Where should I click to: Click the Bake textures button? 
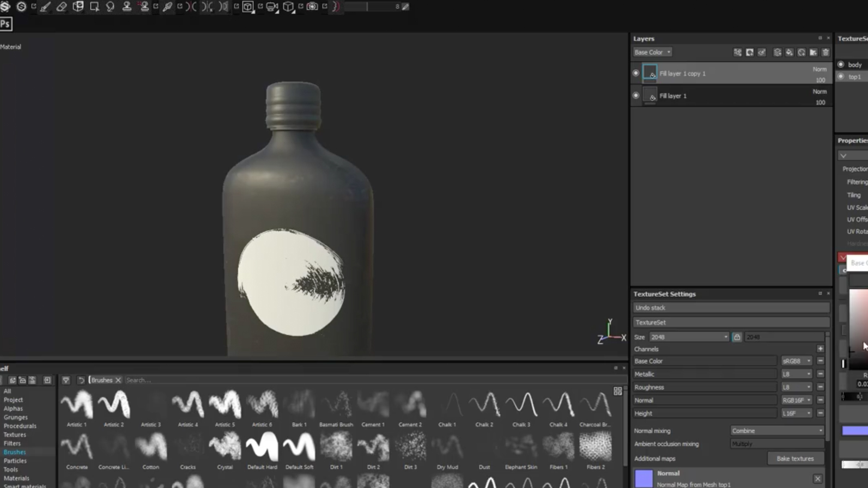tap(795, 459)
